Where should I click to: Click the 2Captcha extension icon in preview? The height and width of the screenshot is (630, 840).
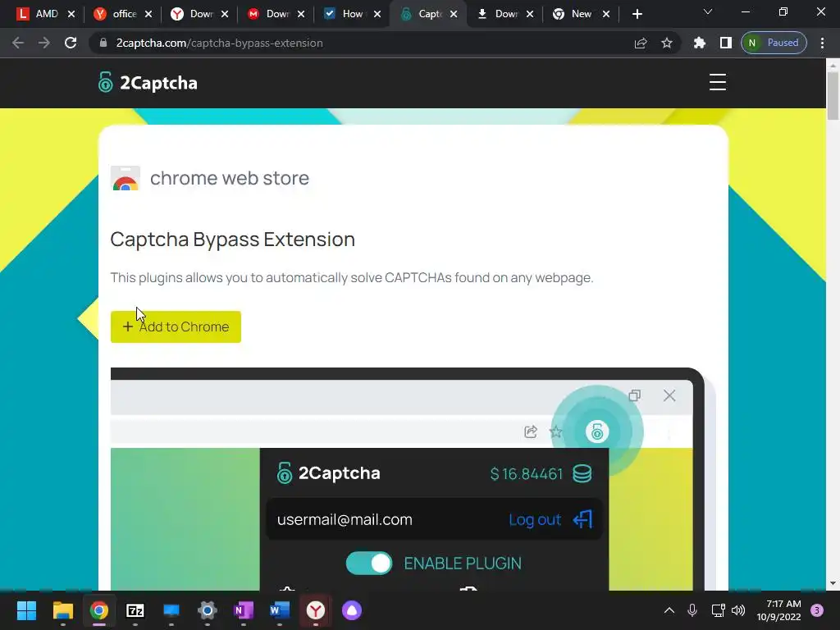pos(597,431)
